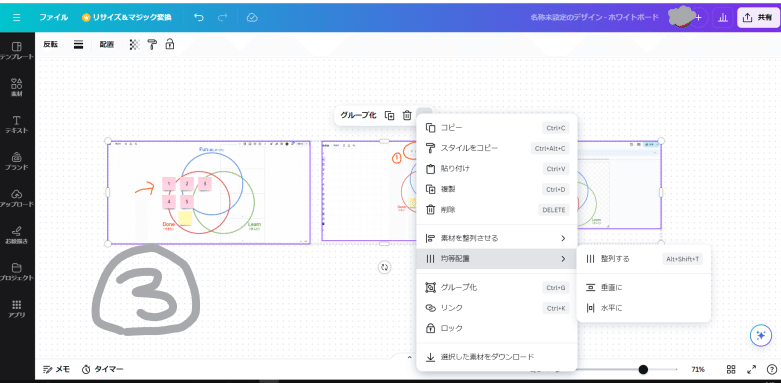Image resolution: width=781 pixels, height=383 pixels.
Task: Open the hamburger main menu
Action: click(16, 17)
